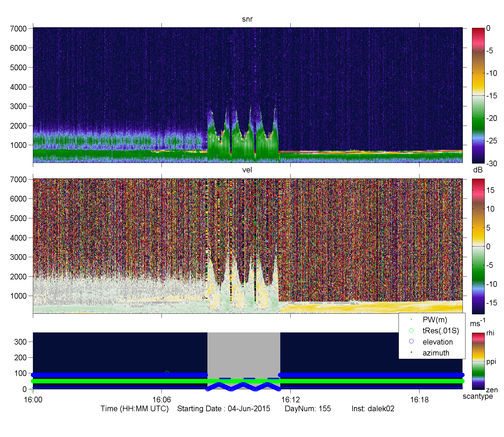504x437 pixels.
Task: Click the 4000 y-axis label of snr plot
Action: (18, 87)
